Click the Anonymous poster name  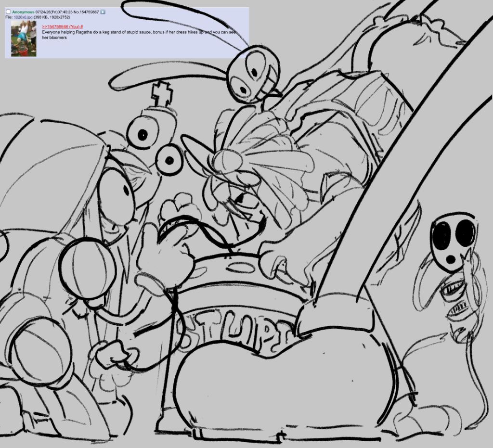click(x=23, y=12)
